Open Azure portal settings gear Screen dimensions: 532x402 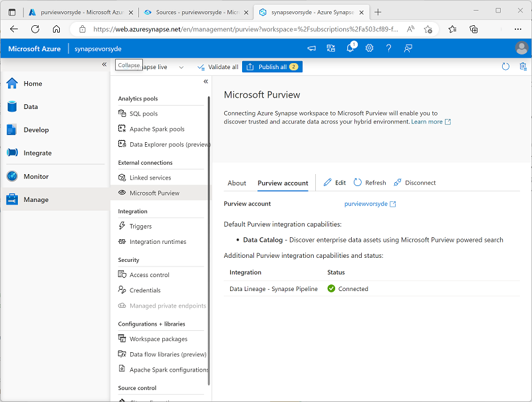click(369, 48)
